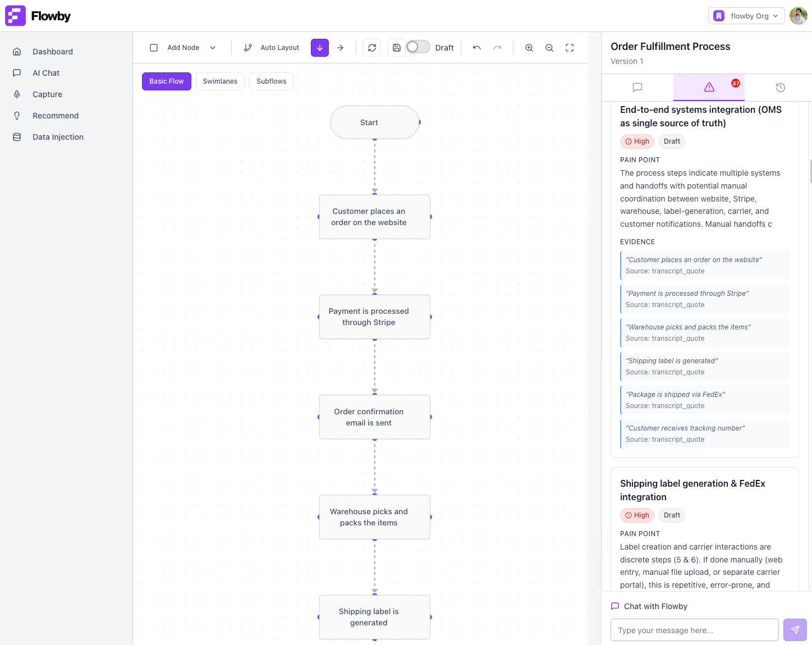Select the Basic Flow view
The height and width of the screenshot is (645, 812).
166,81
